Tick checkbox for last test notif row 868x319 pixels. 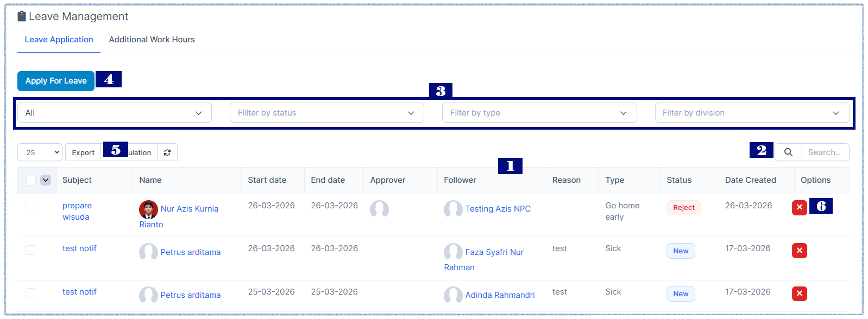30,293
